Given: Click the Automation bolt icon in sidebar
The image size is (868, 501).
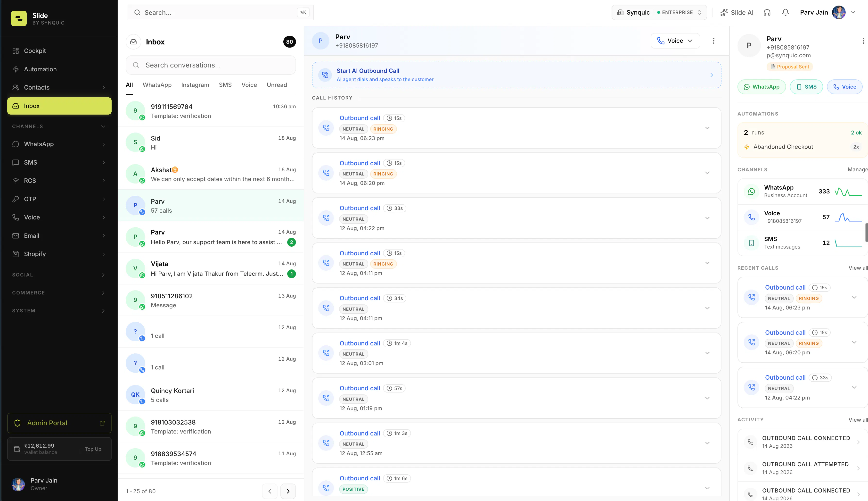Looking at the screenshot, I should tap(16, 69).
